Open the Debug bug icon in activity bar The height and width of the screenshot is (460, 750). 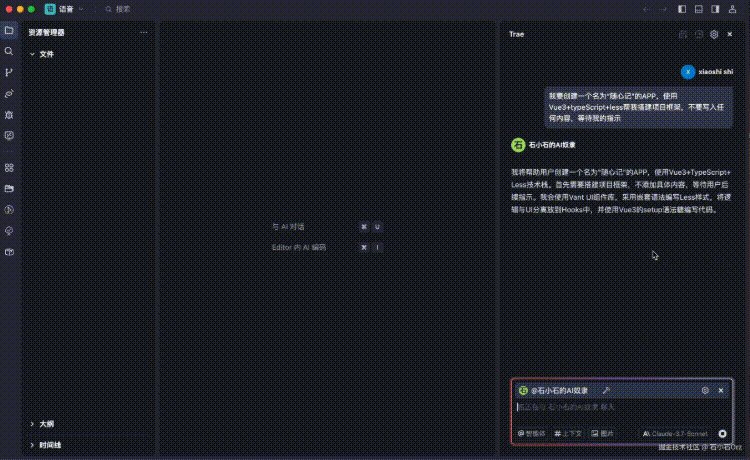9,115
